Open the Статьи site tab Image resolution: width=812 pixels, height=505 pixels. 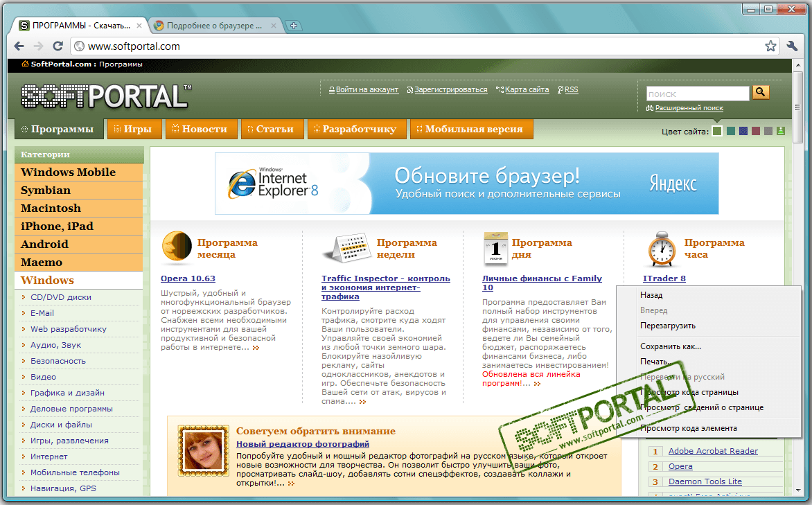[272, 129]
